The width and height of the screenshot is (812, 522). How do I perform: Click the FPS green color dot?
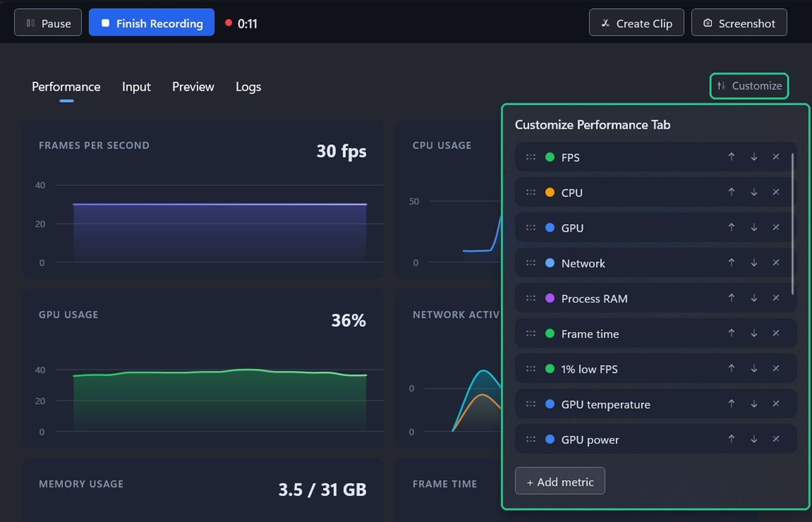pos(550,157)
